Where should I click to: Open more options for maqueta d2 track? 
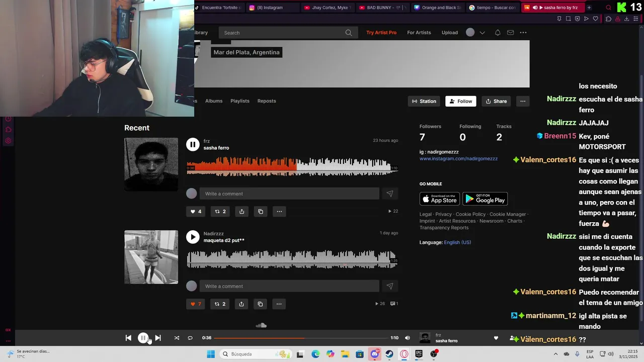click(x=279, y=304)
